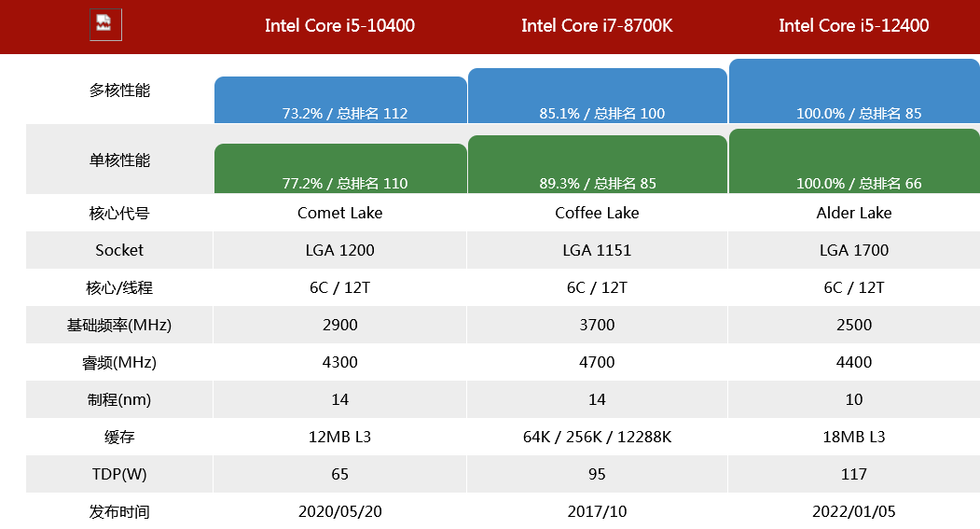Select the 单核性能 row label
This screenshot has width=980, height=529.
click(119, 160)
